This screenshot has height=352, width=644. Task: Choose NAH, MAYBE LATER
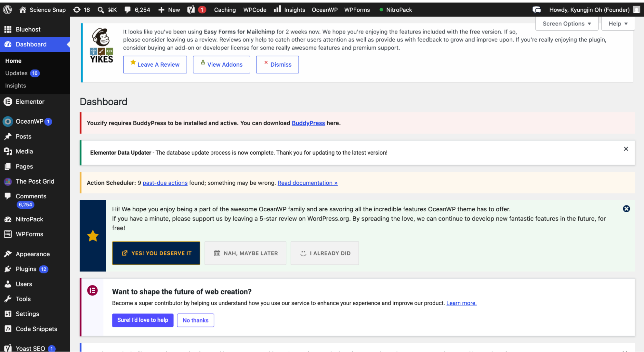pyautogui.click(x=245, y=253)
